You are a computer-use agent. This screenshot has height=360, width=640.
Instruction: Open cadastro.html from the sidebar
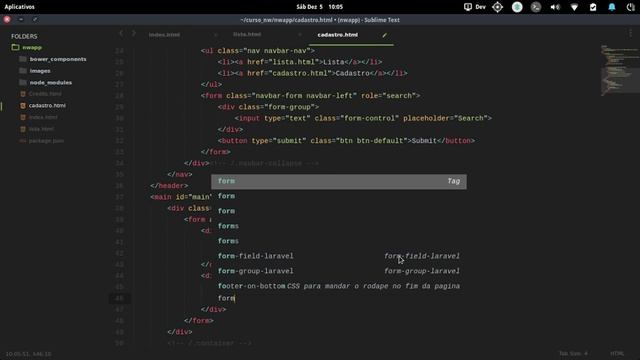click(47, 105)
